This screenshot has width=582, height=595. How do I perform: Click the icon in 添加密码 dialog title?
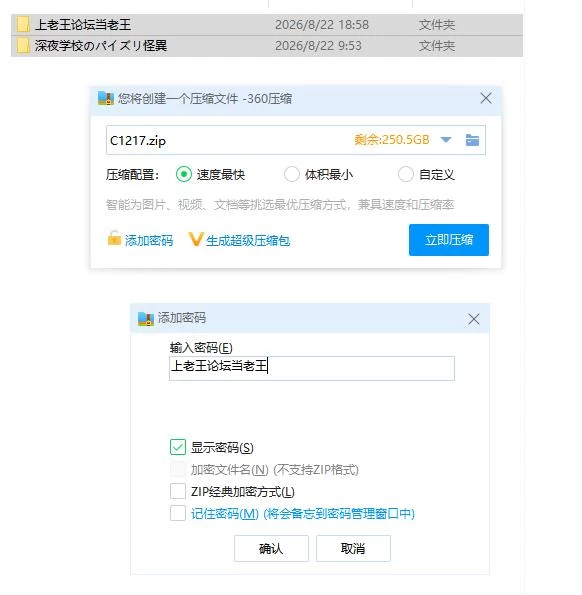click(146, 319)
